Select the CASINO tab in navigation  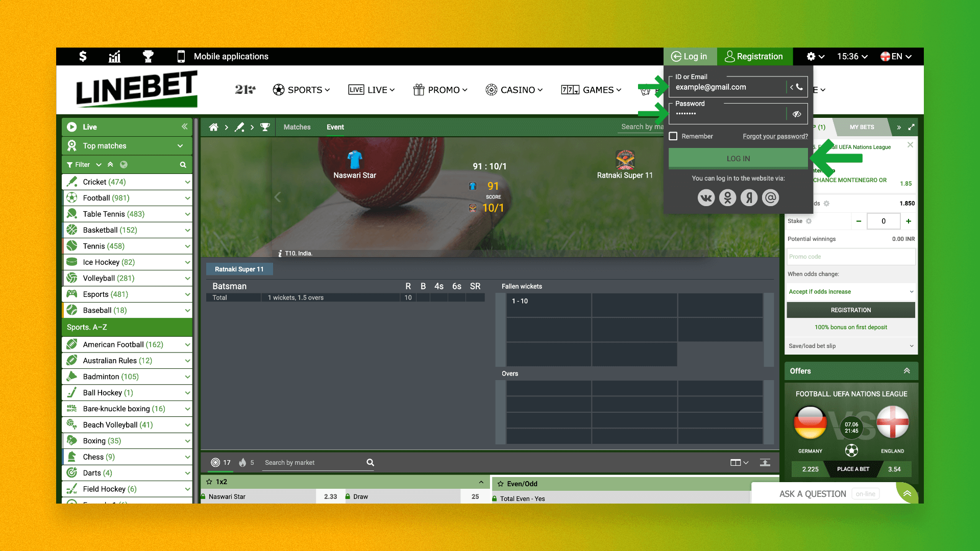[x=514, y=89]
